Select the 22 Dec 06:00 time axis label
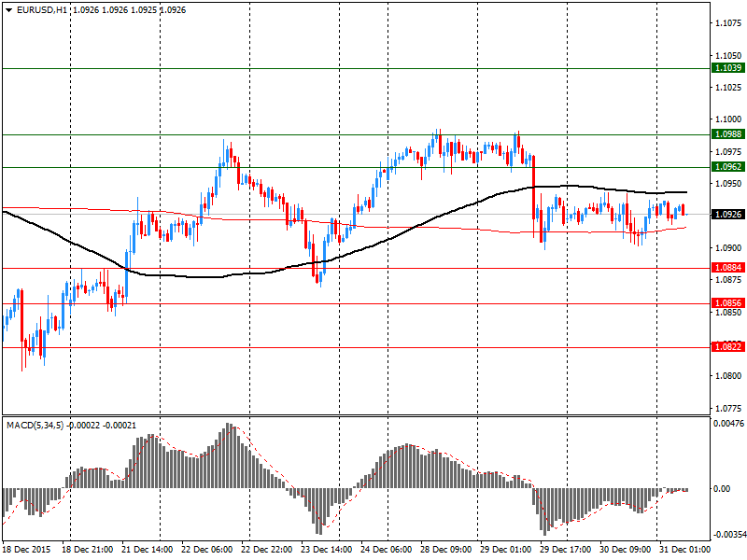747x560 pixels. click(207, 550)
